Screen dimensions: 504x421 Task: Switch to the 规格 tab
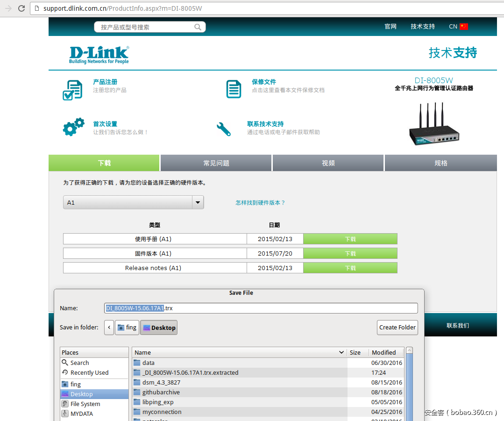[440, 163]
